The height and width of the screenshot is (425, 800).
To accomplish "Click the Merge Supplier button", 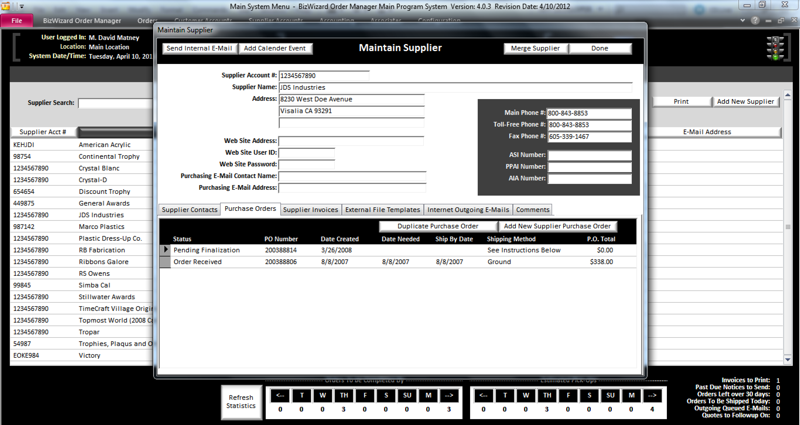I will pyautogui.click(x=536, y=48).
